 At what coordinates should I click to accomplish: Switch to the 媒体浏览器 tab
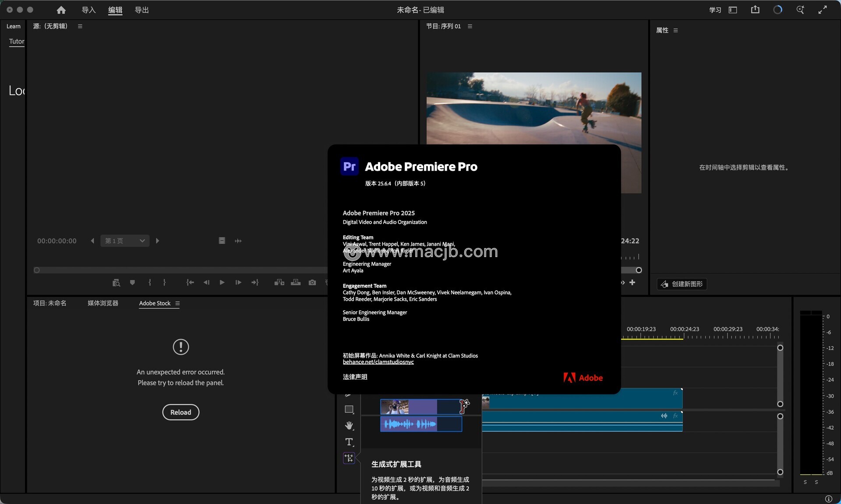(103, 303)
